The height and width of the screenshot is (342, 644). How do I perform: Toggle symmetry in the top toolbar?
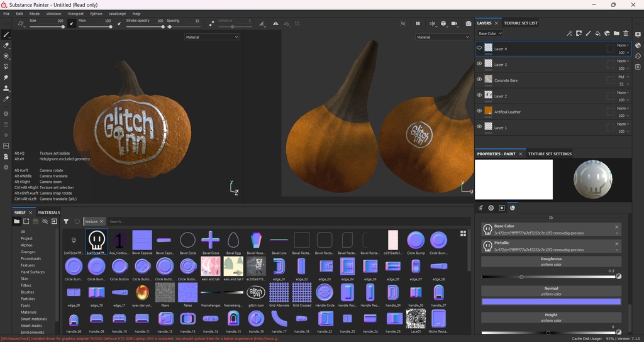click(275, 24)
